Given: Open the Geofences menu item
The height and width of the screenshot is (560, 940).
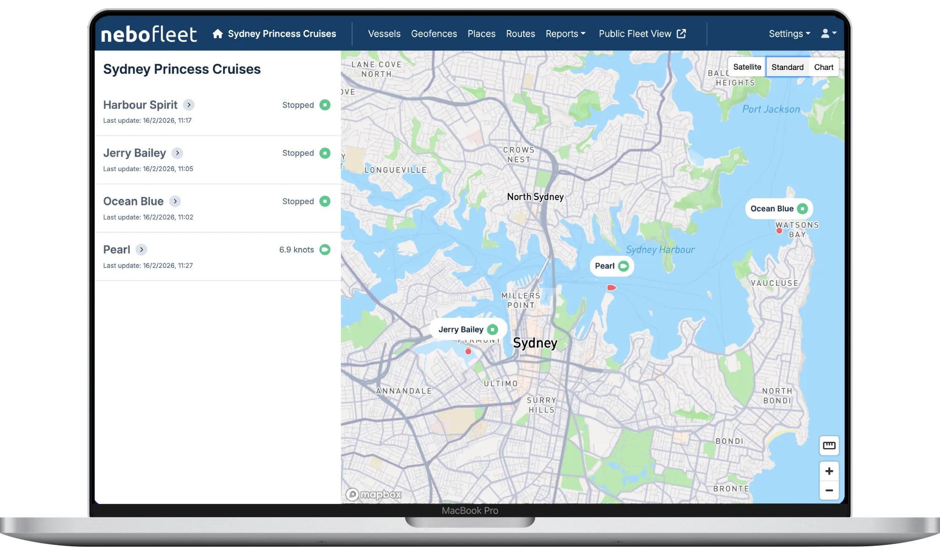Looking at the screenshot, I should pyautogui.click(x=434, y=34).
